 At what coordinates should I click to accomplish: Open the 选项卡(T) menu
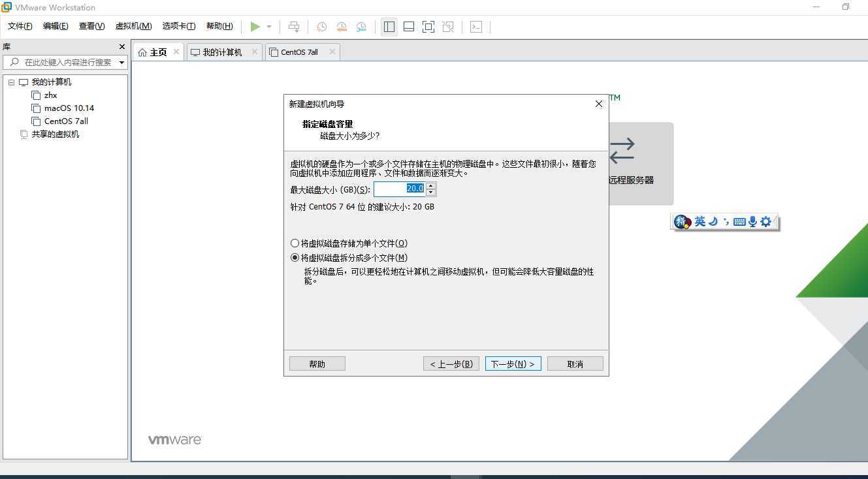coord(179,26)
